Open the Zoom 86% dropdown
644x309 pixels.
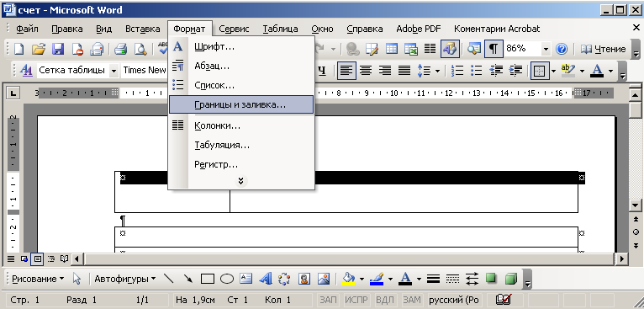point(546,49)
